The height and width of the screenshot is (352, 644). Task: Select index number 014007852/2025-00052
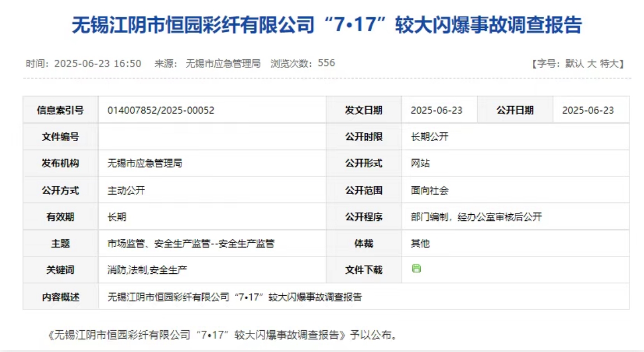161,110
